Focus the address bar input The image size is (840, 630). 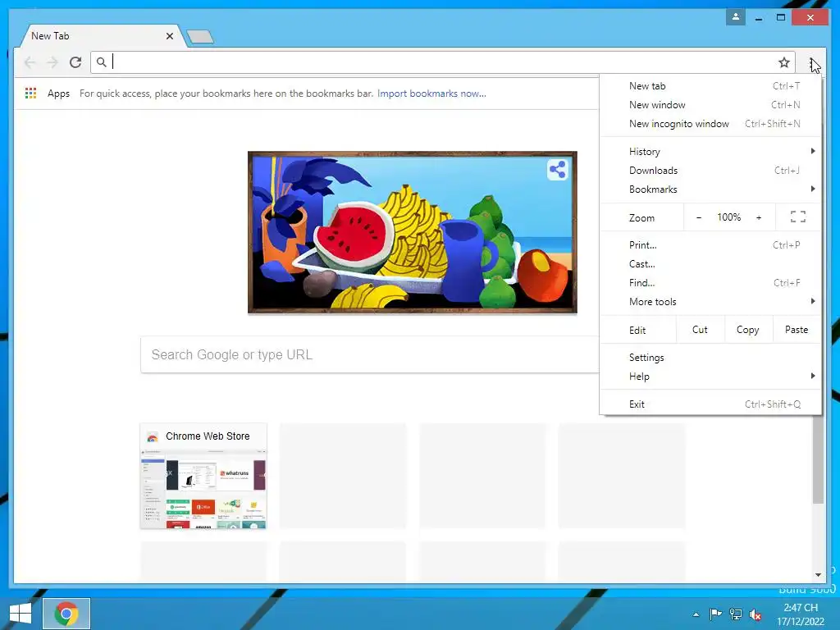(442, 62)
